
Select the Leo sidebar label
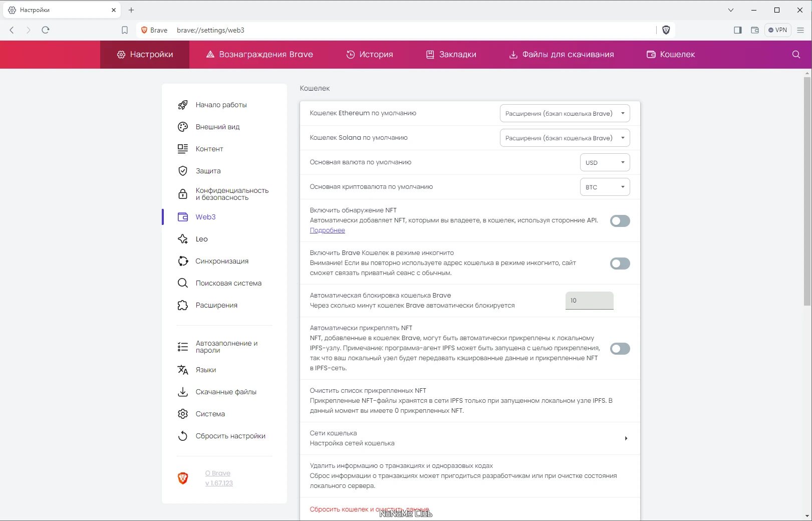(x=201, y=239)
